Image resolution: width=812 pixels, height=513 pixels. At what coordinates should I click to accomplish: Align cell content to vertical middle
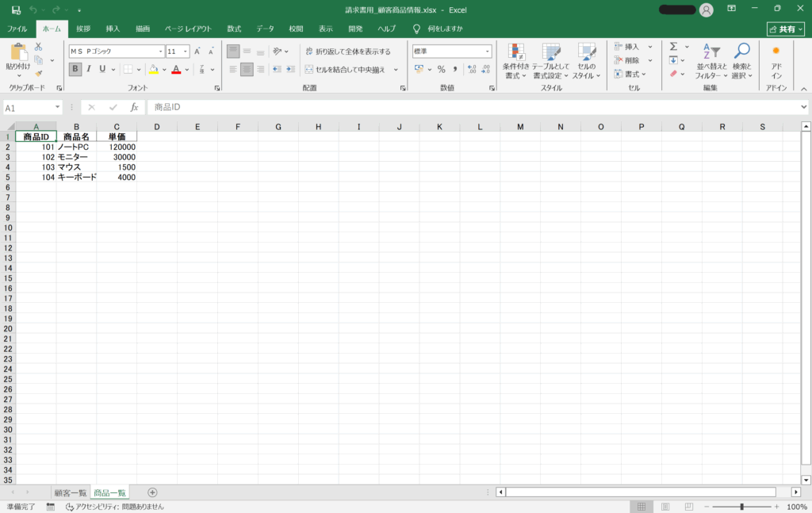click(x=247, y=52)
